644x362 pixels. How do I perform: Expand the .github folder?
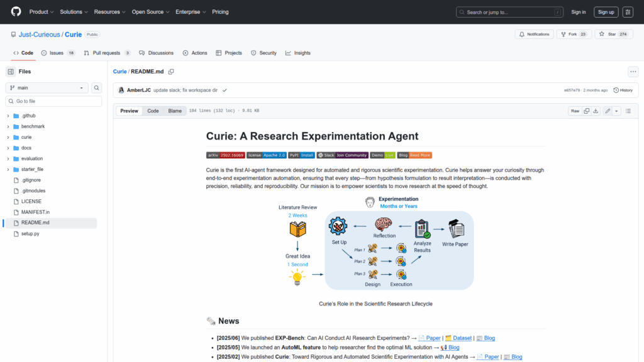[8, 116]
